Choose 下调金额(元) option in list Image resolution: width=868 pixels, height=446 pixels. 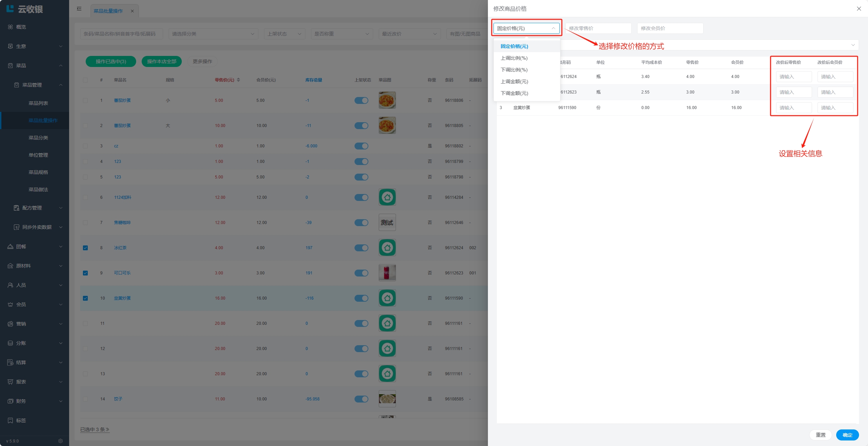point(514,93)
